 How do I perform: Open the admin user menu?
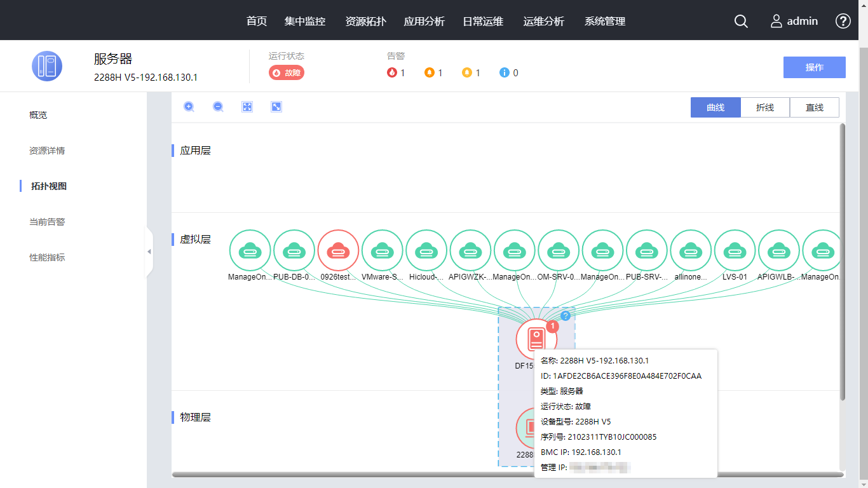pos(794,21)
